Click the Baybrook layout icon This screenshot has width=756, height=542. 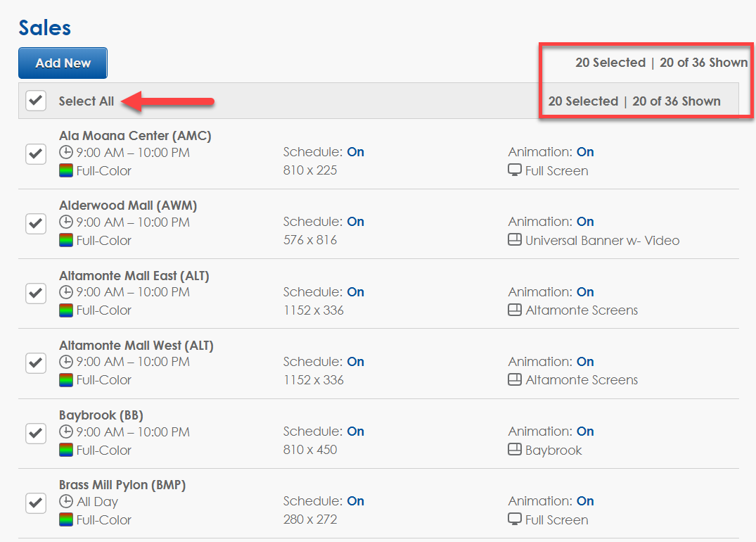515,450
